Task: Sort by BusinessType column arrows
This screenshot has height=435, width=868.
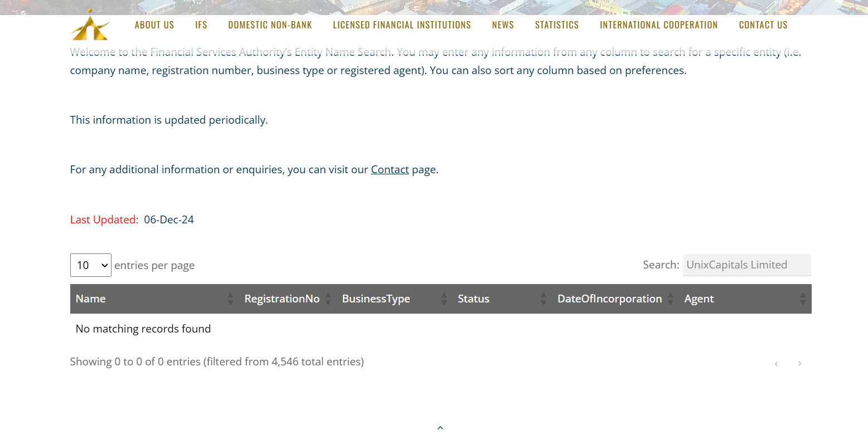Action: point(444,299)
